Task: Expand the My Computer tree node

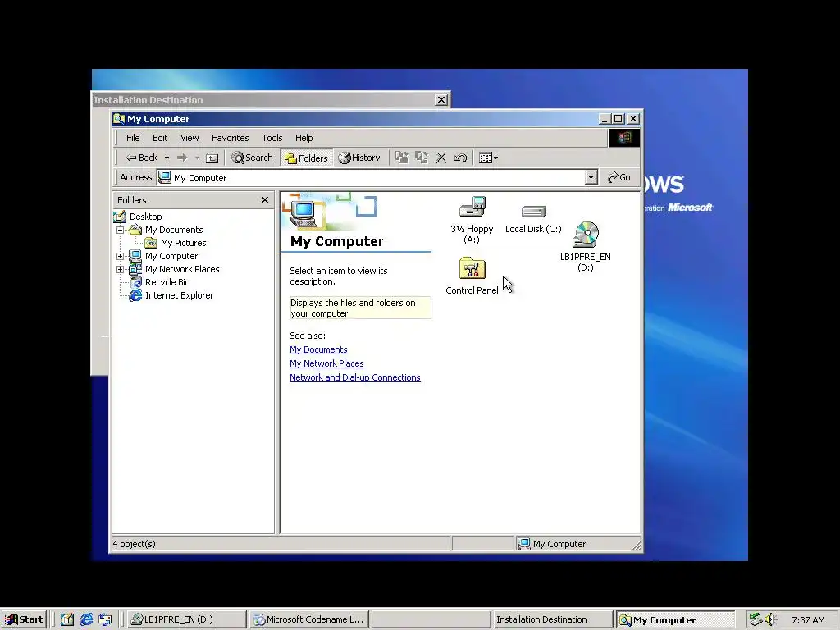Action: (x=121, y=256)
